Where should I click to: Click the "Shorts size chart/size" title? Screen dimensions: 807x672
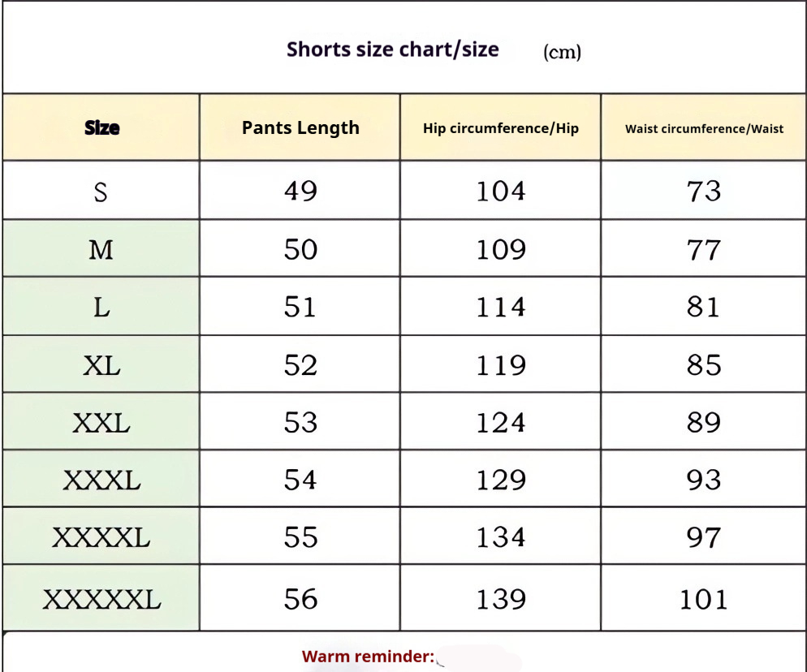point(392,50)
